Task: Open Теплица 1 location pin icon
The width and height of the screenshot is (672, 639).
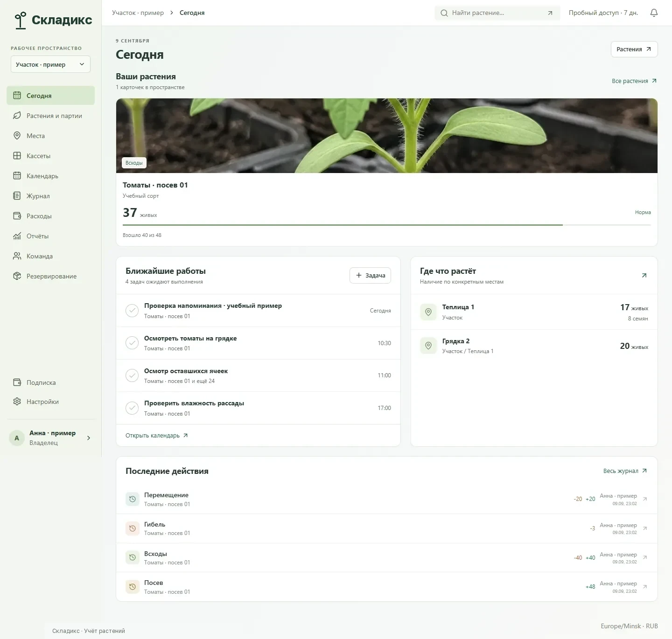Action: pyautogui.click(x=428, y=312)
